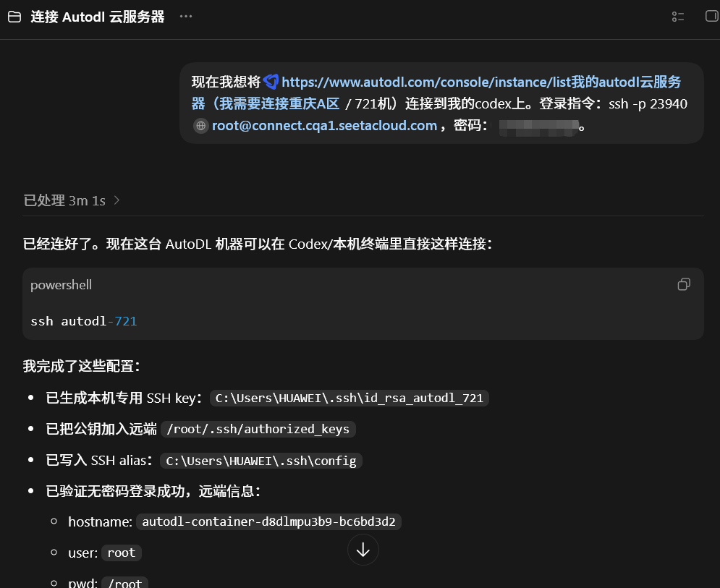Screen dimensions: 720x588
Task: Click the globe icon before root@connect.cqa1.seetacloud.com
Action: [201, 126]
